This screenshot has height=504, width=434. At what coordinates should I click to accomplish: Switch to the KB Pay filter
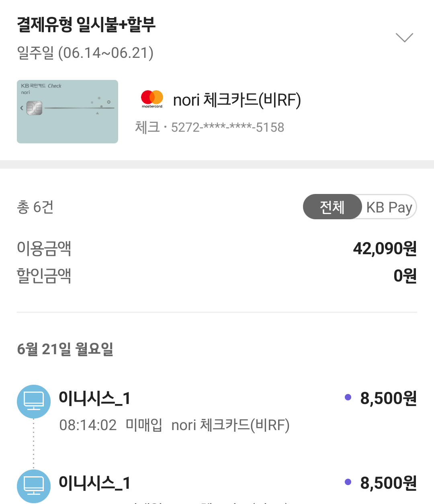(x=389, y=207)
